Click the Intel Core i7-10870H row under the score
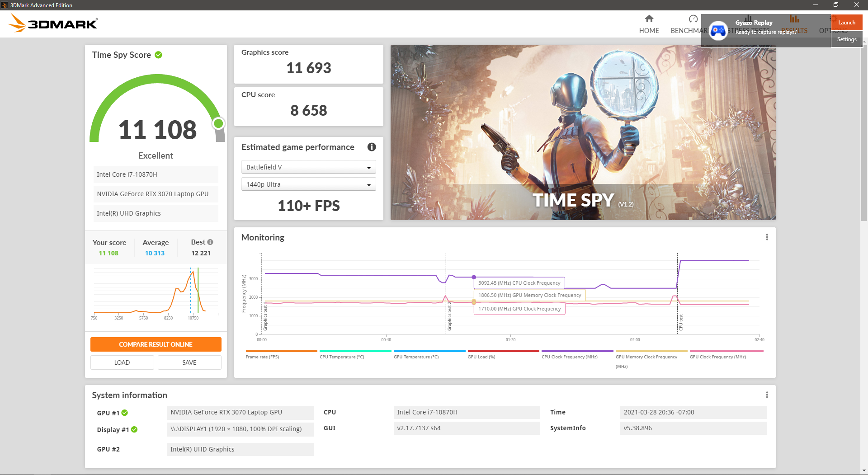The width and height of the screenshot is (868, 475). point(156,174)
